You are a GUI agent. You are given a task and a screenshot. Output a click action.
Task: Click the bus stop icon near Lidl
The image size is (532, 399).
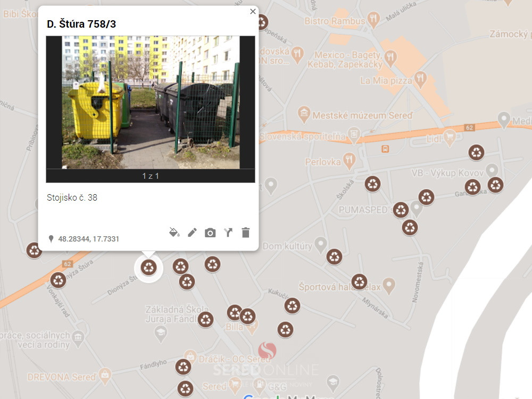point(385,148)
